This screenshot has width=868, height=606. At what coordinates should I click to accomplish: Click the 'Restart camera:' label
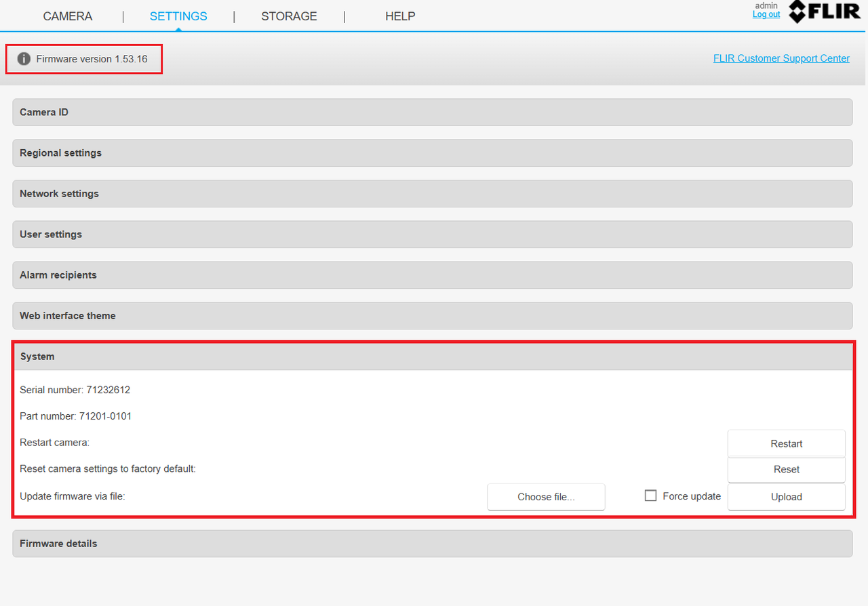click(x=55, y=443)
